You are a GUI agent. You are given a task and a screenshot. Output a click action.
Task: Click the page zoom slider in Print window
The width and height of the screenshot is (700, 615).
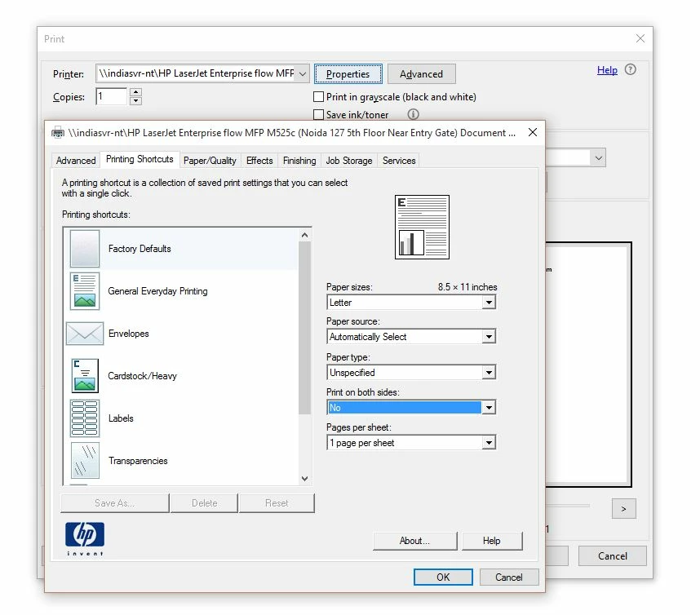click(569, 506)
